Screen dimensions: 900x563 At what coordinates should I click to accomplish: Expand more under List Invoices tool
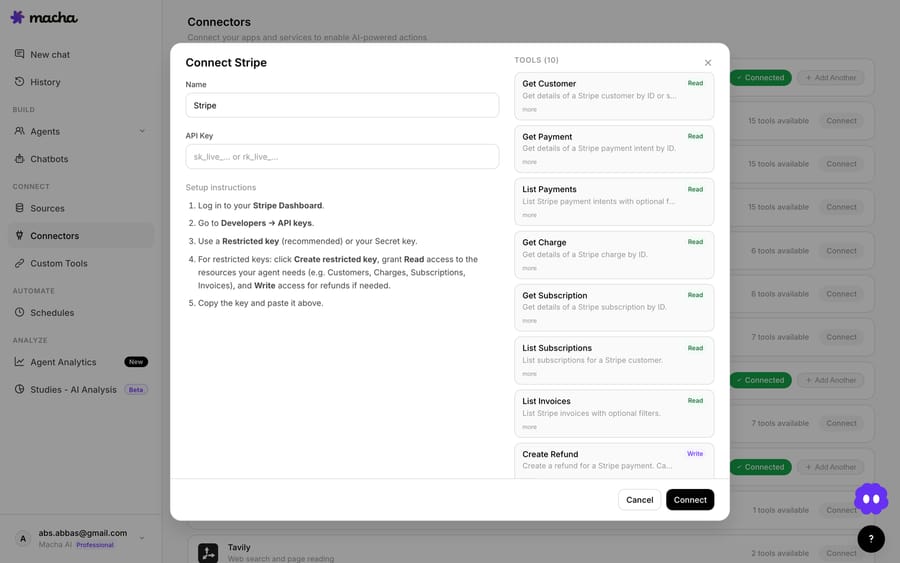click(529, 428)
